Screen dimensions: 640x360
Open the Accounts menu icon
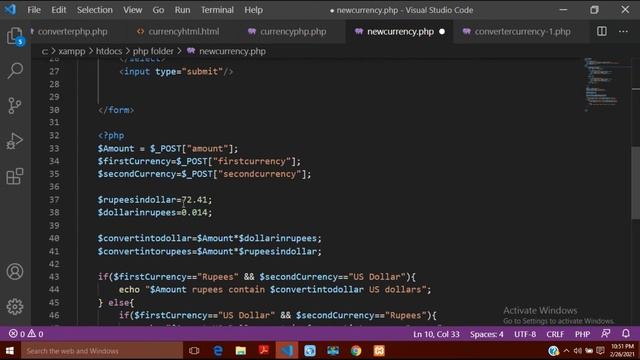click(x=15, y=271)
